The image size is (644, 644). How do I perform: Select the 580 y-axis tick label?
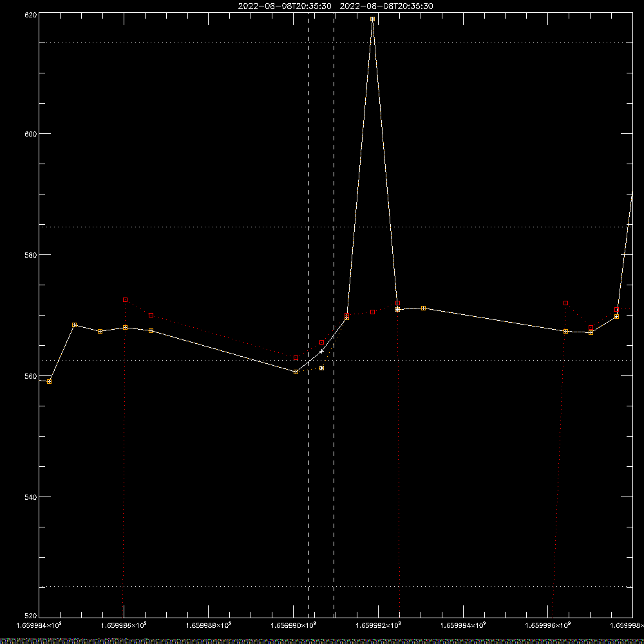point(31,255)
